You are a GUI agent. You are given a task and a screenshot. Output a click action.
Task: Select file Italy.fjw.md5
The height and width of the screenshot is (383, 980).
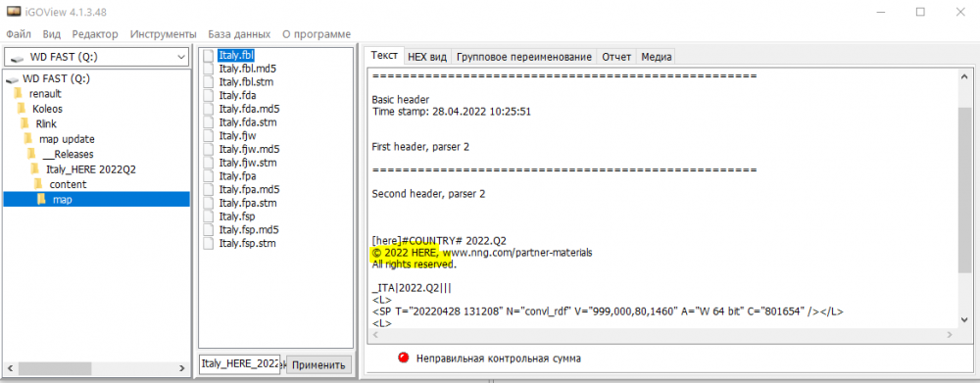coord(249,149)
